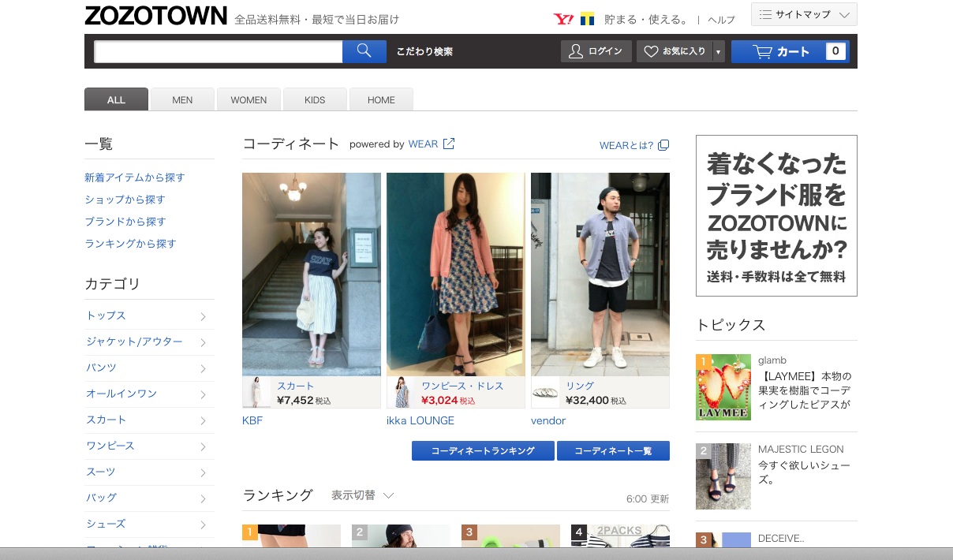
Task: Click inside the search text field
Action: coord(218,51)
